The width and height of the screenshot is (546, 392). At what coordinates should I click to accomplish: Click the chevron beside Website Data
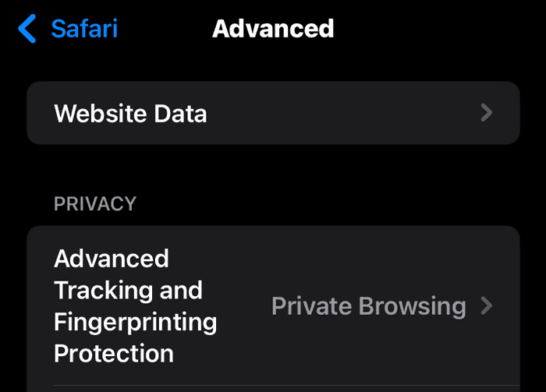pos(487,113)
